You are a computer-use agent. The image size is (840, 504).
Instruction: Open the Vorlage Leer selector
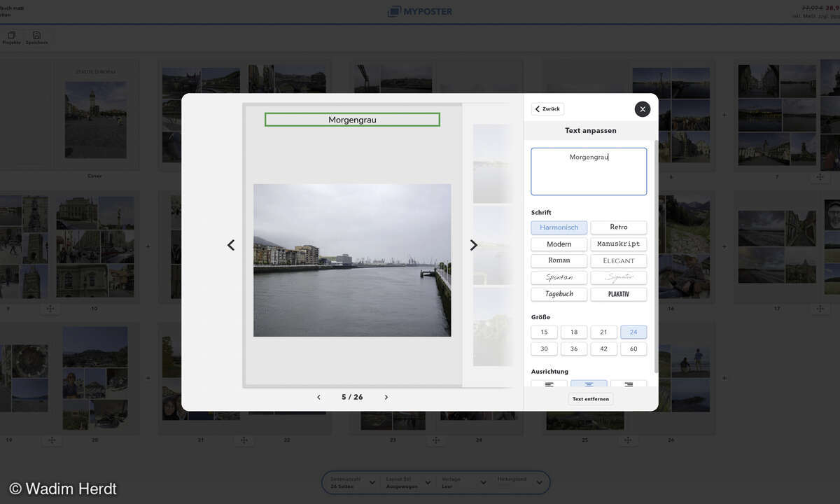click(x=462, y=482)
